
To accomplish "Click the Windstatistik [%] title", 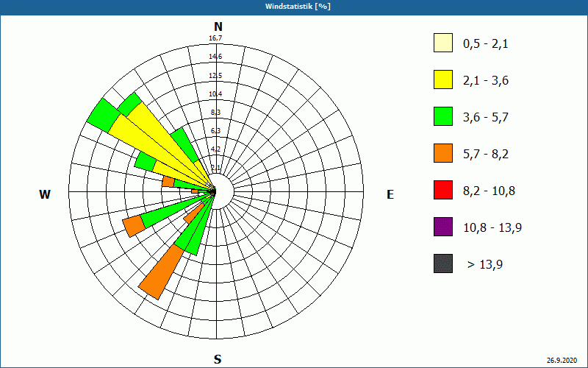I will [298, 7].
